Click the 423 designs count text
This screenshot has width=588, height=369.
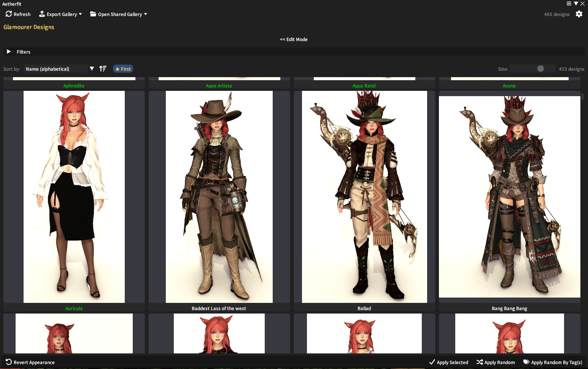click(x=572, y=69)
